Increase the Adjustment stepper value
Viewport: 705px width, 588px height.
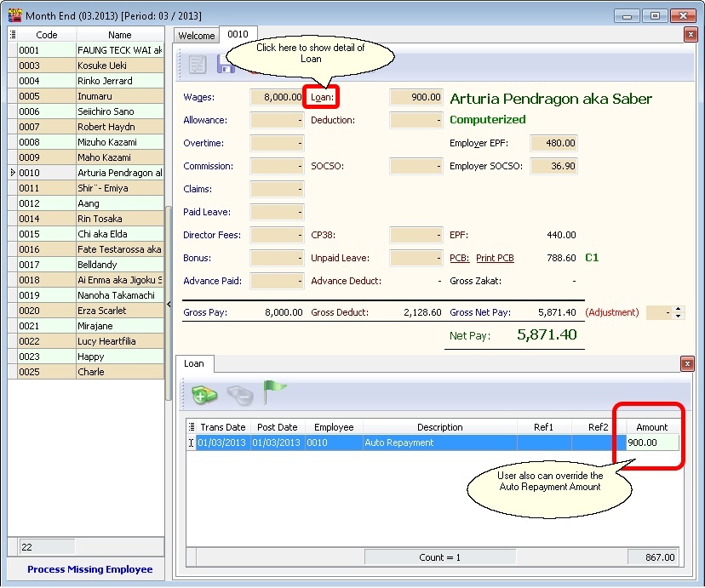click(x=678, y=309)
